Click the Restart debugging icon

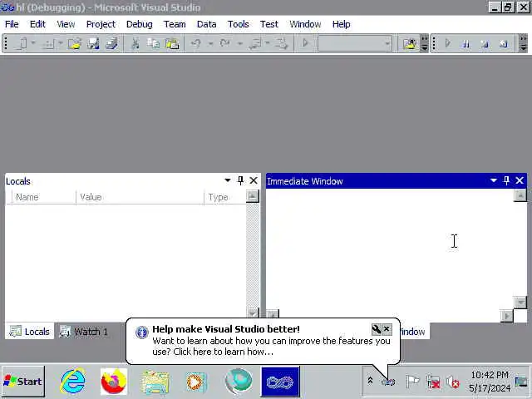[503, 44]
